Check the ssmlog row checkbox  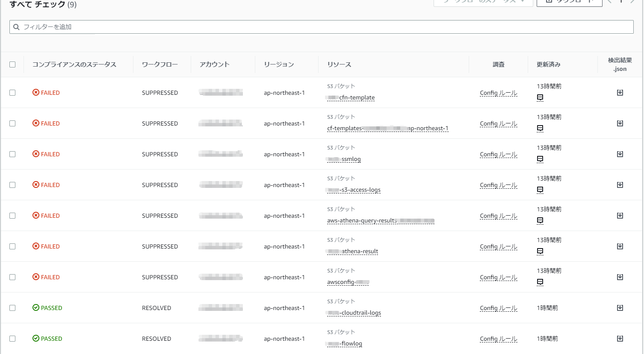(x=12, y=154)
